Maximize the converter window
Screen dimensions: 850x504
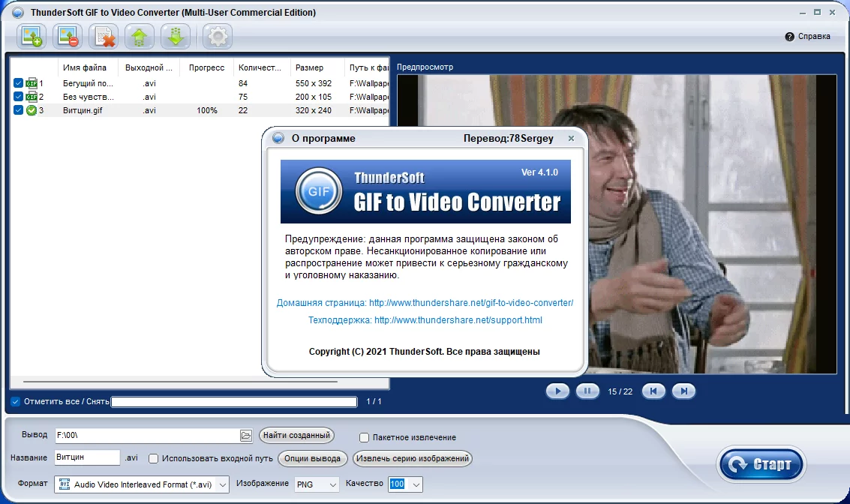[x=817, y=12]
